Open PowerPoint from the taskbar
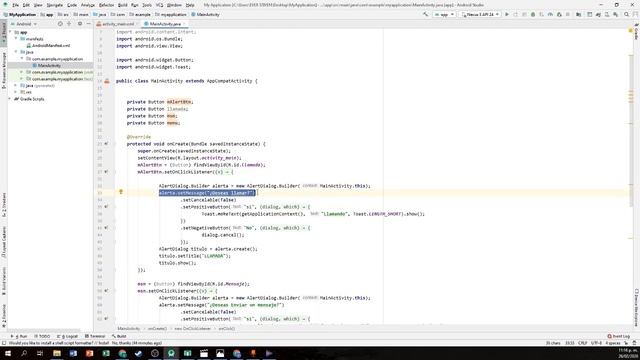 89,353
